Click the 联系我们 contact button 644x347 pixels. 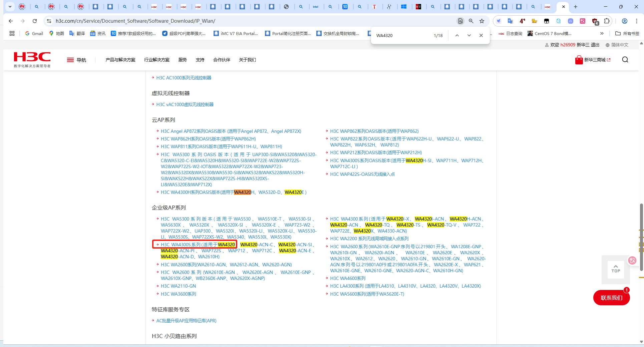pyautogui.click(x=612, y=298)
